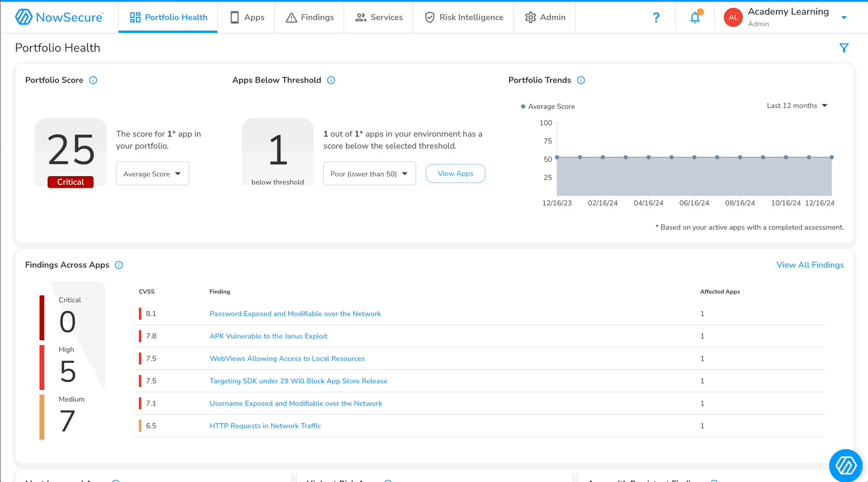
Task: Click the View Apps button
Action: [456, 173]
